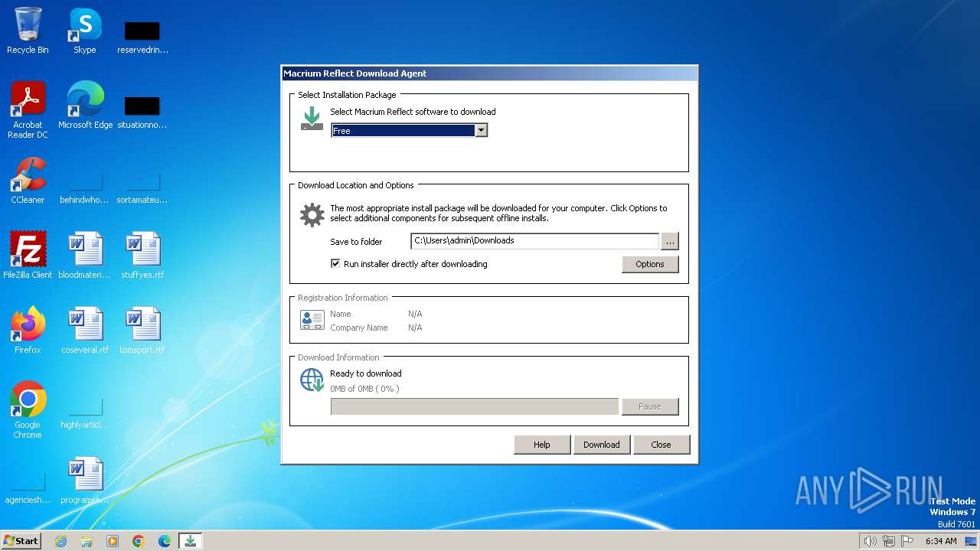Click the Close button in dialog
The image size is (980, 551).
[x=661, y=445]
